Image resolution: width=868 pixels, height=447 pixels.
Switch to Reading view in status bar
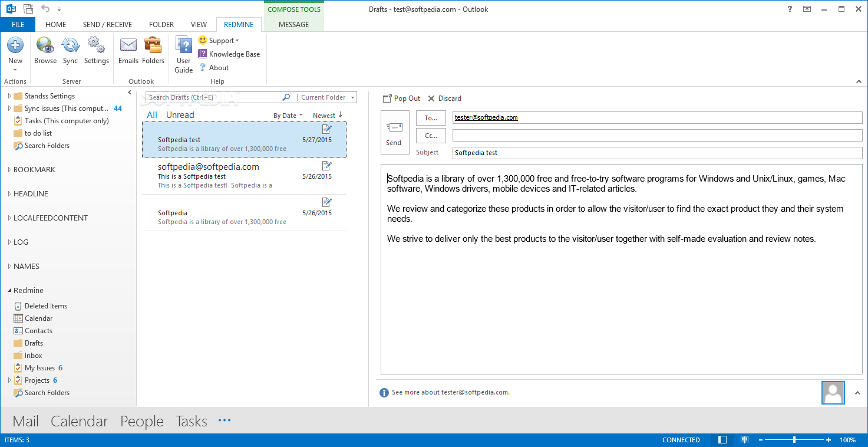(744, 440)
